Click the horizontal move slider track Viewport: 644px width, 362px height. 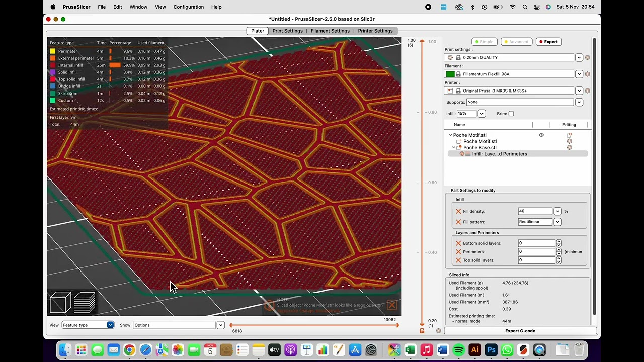[x=314, y=325]
